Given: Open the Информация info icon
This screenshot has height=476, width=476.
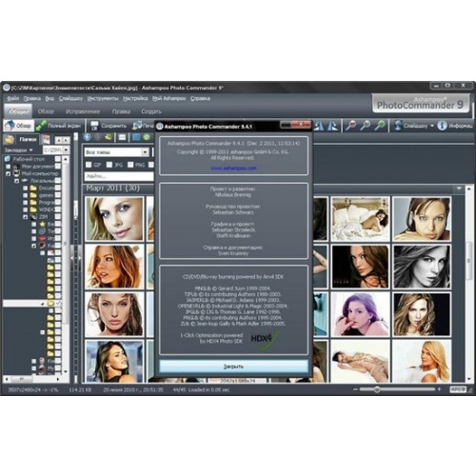Looking at the screenshot, I should (x=442, y=126).
